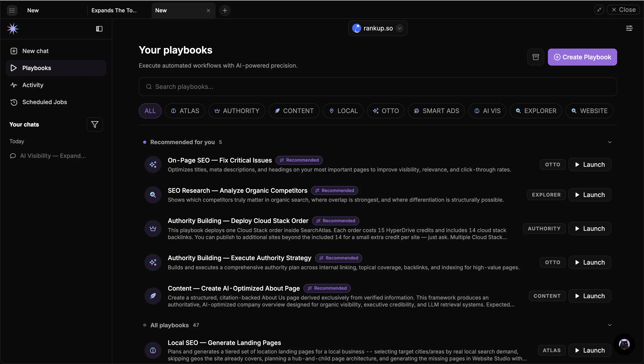The width and height of the screenshot is (644, 364).
Task: Open Scheduled Jobs
Action: click(56, 102)
